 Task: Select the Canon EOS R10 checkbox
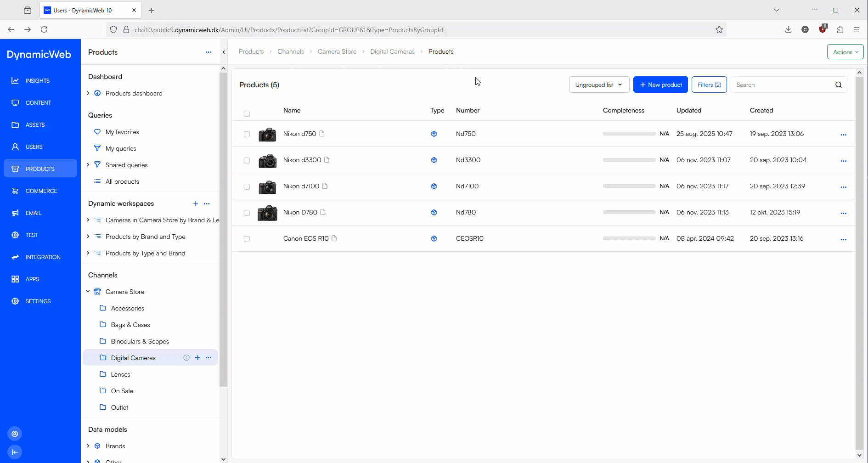pyautogui.click(x=247, y=239)
